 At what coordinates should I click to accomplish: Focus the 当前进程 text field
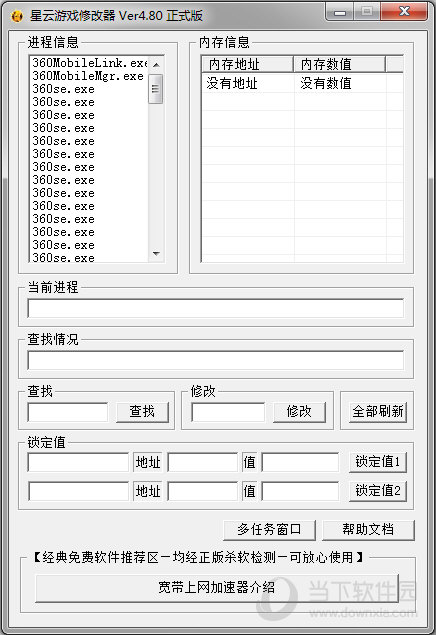(x=216, y=308)
